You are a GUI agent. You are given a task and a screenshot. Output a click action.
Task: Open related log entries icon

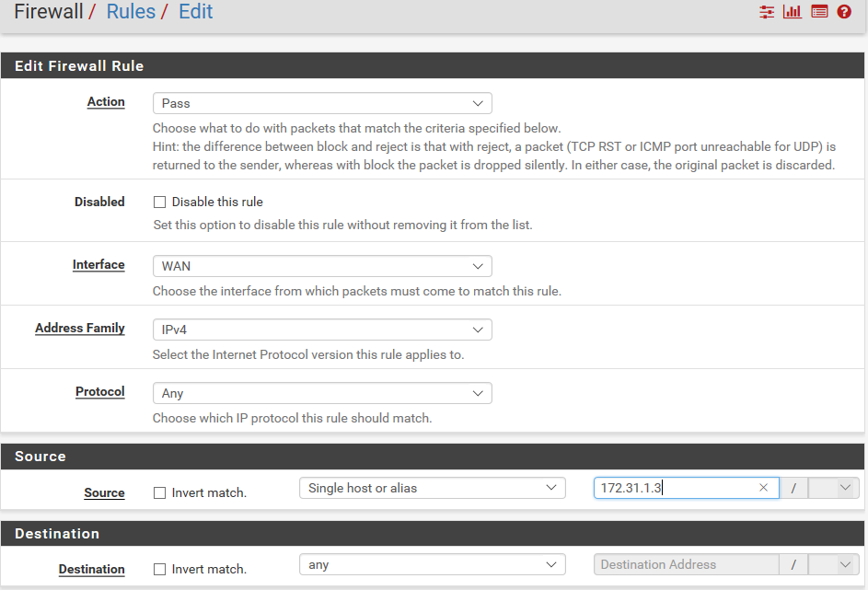tap(819, 12)
